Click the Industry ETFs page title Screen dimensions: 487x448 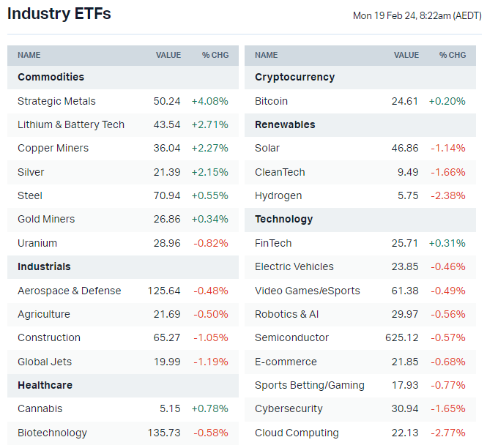[59, 14]
